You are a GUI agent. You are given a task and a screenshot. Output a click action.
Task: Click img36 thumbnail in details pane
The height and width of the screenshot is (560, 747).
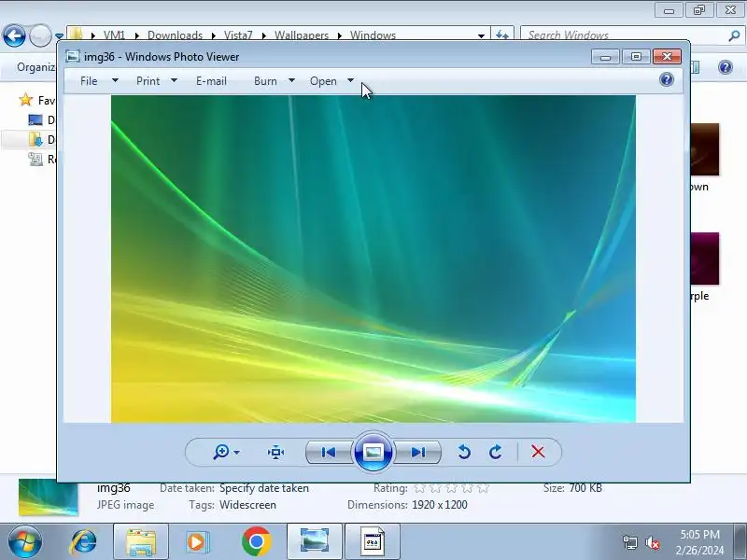coord(49,498)
